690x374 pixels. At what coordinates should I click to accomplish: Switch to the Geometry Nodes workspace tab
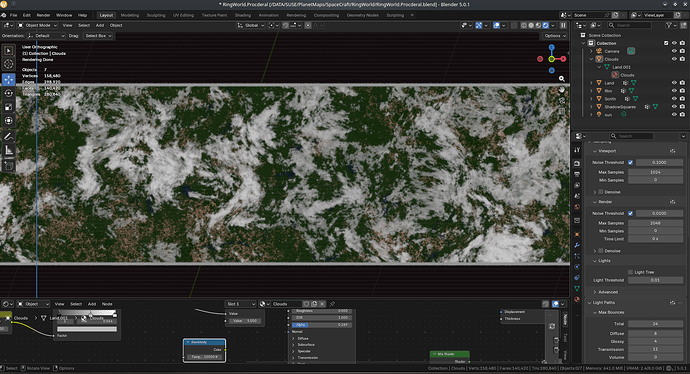click(x=362, y=15)
